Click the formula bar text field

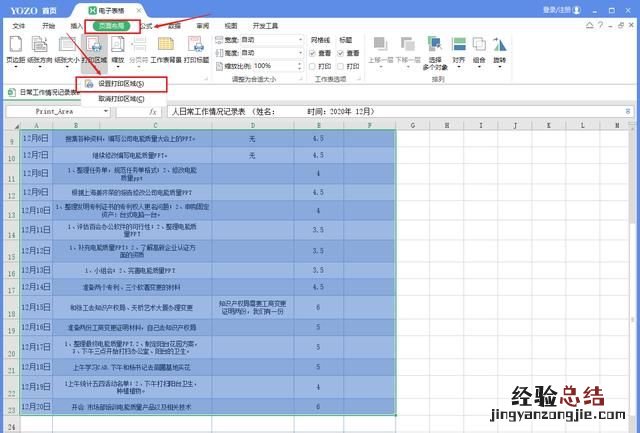point(400,112)
